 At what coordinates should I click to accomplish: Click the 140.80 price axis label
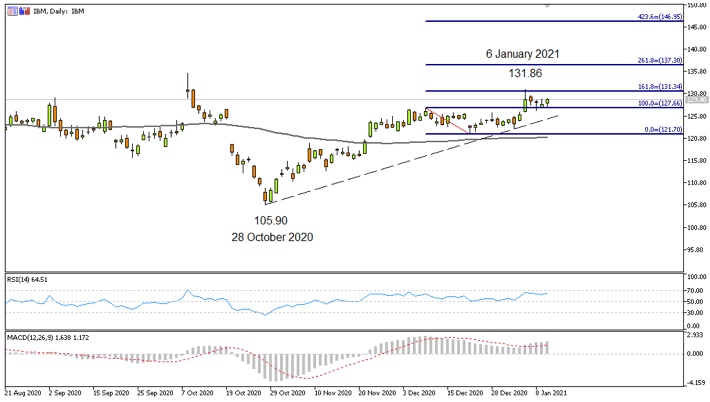[698, 49]
